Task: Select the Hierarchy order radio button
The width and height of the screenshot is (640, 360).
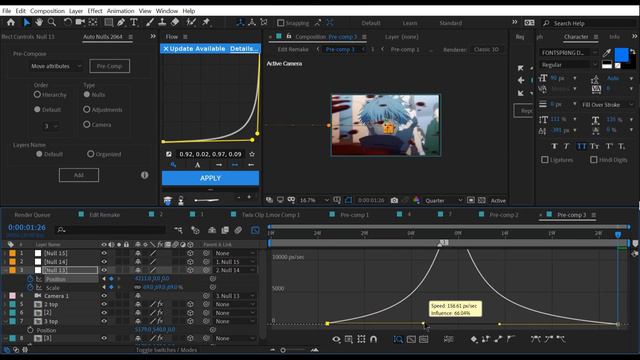Action: pyautogui.click(x=37, y=95)
